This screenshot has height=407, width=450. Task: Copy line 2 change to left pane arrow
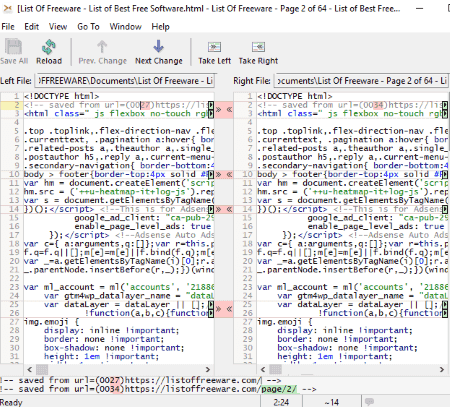point(229,109)
